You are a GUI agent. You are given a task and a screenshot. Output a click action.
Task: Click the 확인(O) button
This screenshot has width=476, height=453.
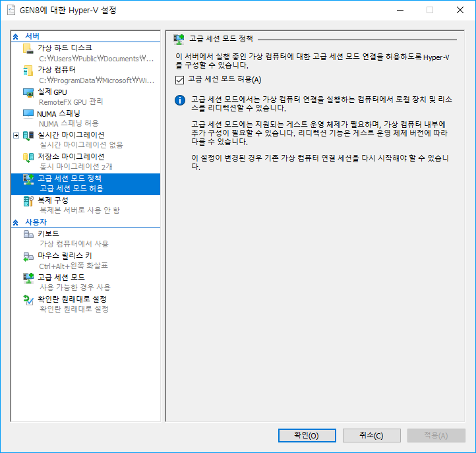[307, 435]
